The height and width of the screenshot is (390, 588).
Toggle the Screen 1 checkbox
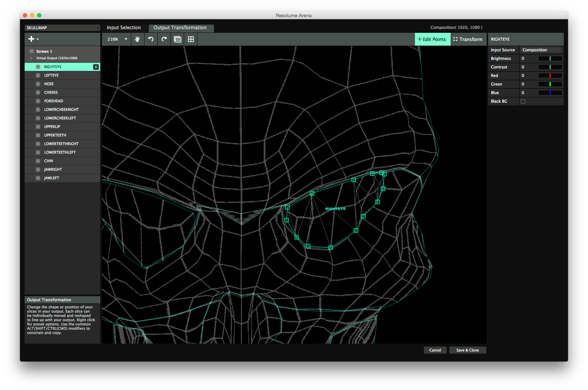click(x=32, y=51)
